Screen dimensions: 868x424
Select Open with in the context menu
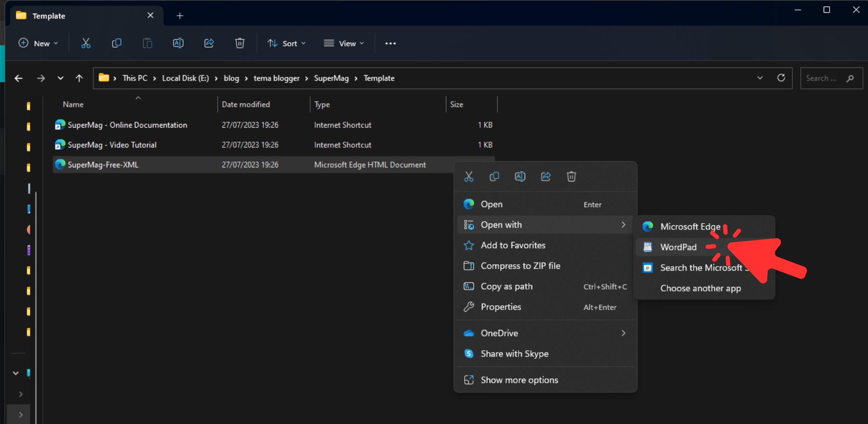point(545,225)
